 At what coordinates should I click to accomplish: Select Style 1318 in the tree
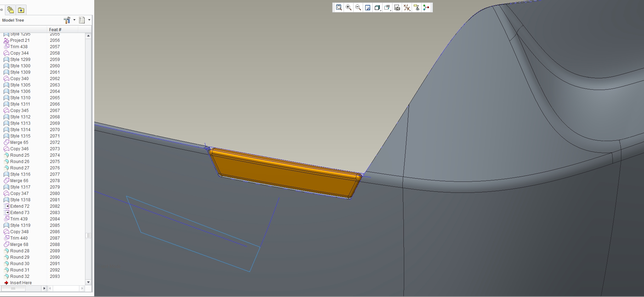[x=20, y=200]
